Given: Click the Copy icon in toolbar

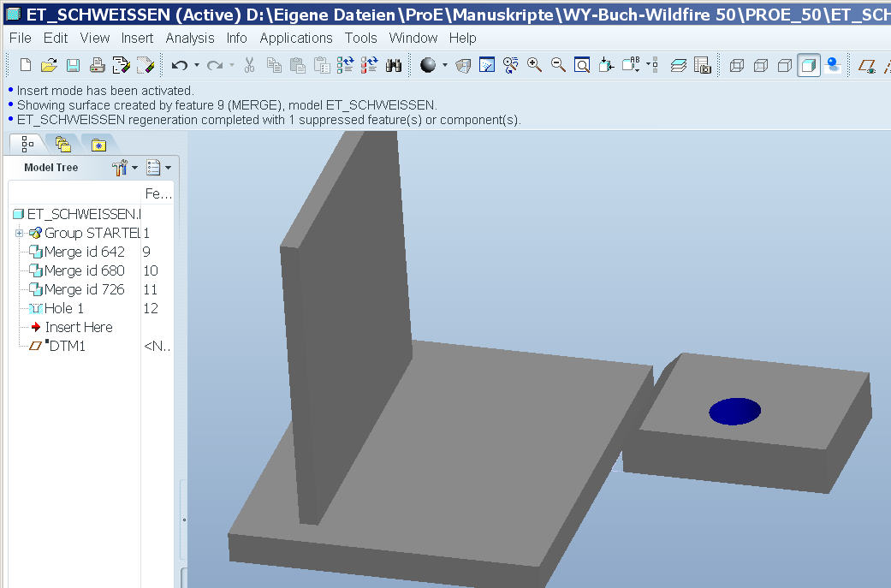Looking at the screenshot, I should pos(274,65).
